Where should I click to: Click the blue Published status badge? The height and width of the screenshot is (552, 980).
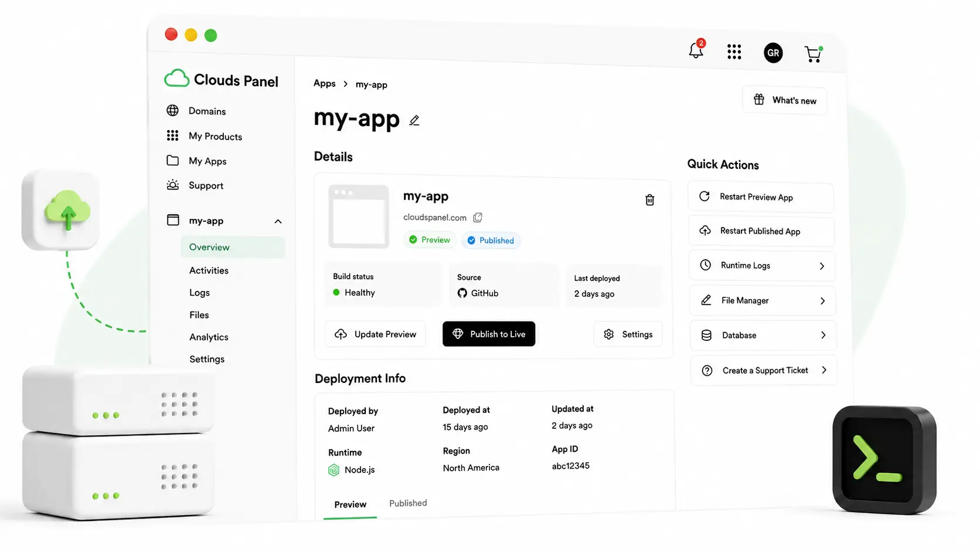pos(491,241)
